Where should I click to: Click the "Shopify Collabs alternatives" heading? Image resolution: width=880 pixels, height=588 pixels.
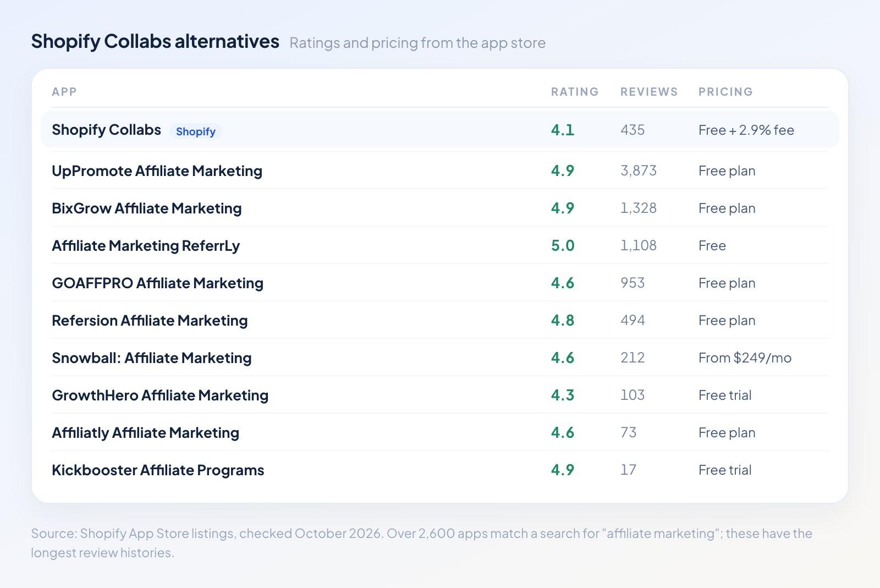tap(155, 42)
